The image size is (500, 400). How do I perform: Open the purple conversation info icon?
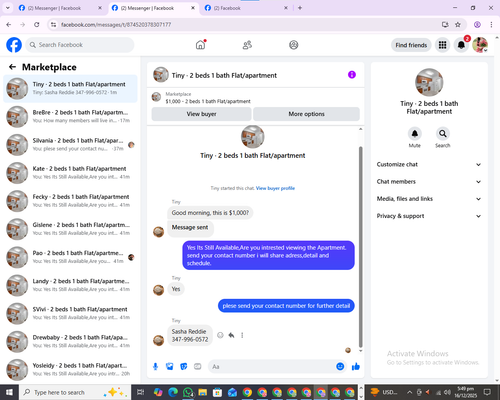[352, 75]
